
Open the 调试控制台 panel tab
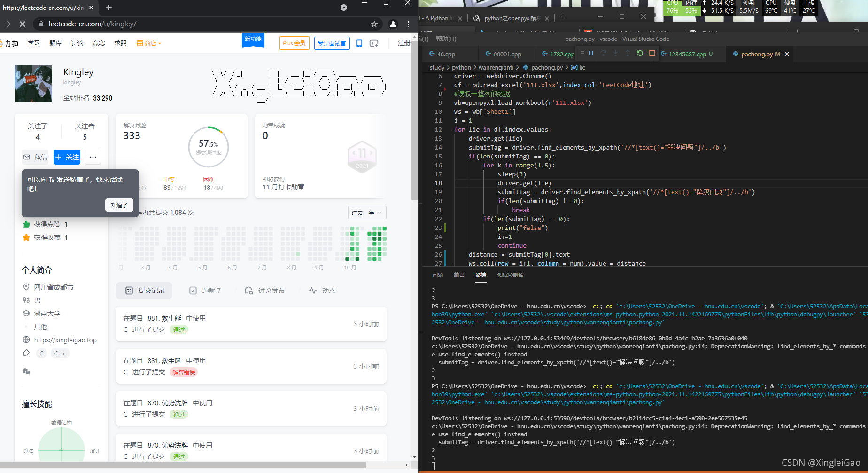(510, 275)
